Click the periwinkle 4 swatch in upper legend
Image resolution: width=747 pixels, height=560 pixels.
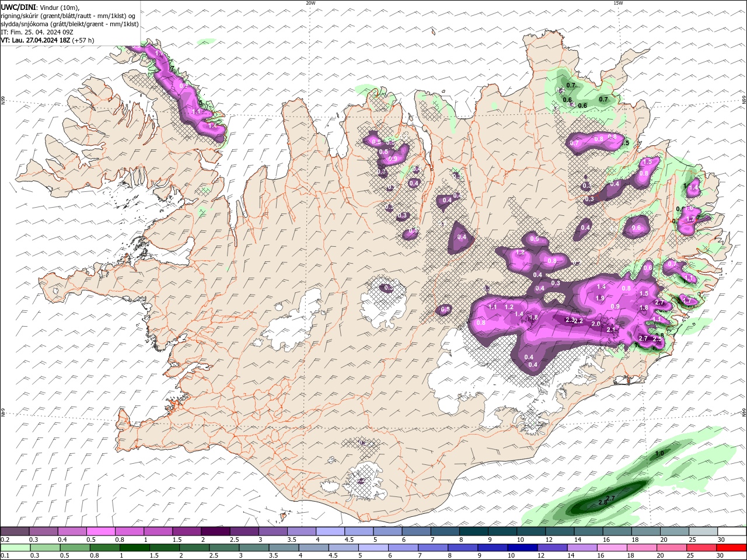pos(330,531)
